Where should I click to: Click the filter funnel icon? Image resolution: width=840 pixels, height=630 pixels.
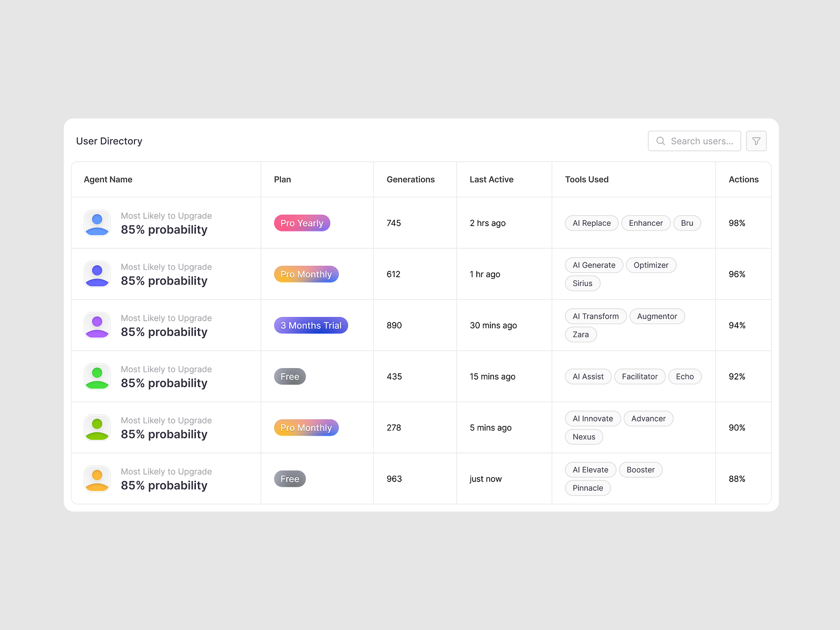(x=756, y=141)
